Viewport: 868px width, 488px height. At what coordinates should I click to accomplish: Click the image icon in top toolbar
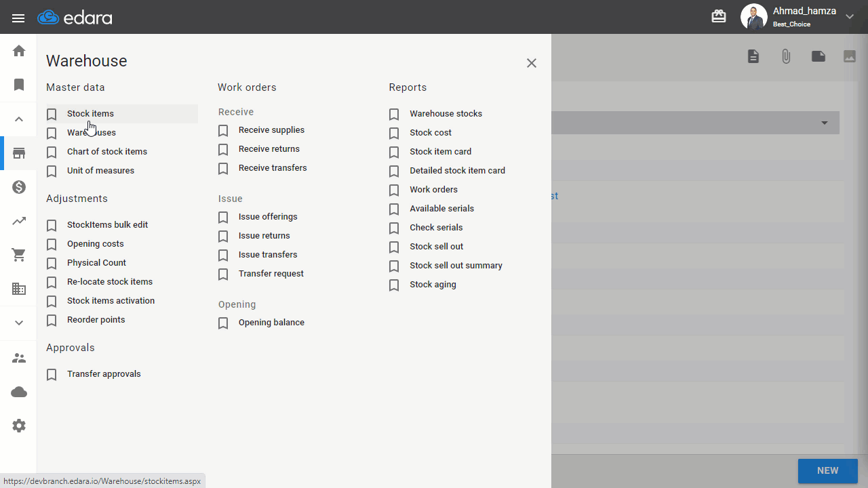[x=850, y=56]
